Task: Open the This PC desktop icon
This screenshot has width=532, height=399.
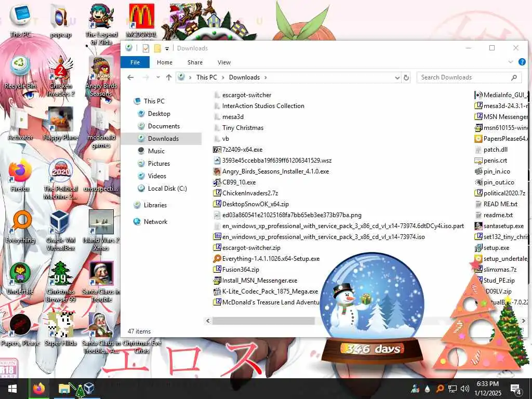Action: tap(20, 20)
